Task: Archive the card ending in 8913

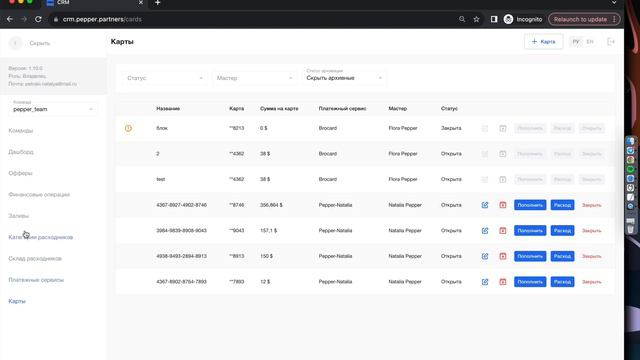Action: click(x=502, y=256)
